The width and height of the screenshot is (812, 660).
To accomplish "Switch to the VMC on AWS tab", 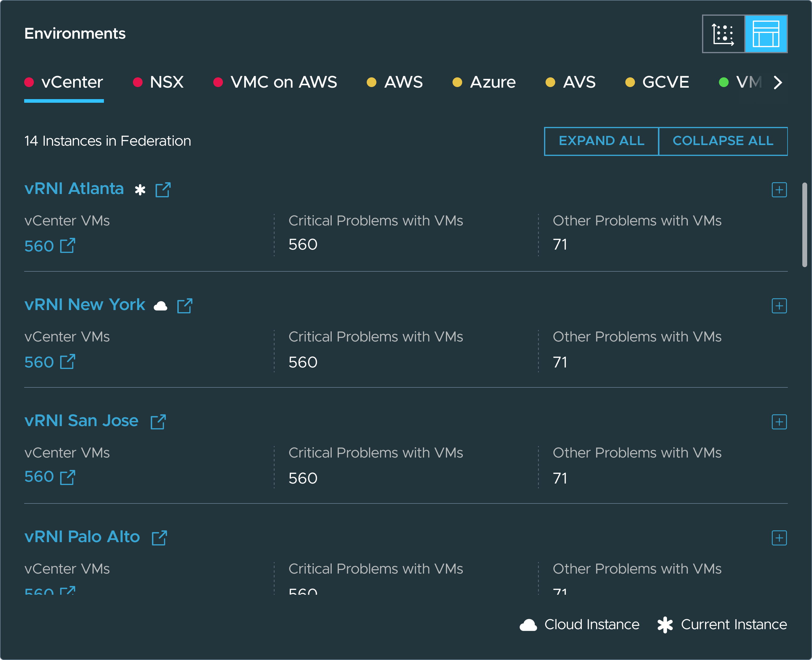I will tap(275, 82).
